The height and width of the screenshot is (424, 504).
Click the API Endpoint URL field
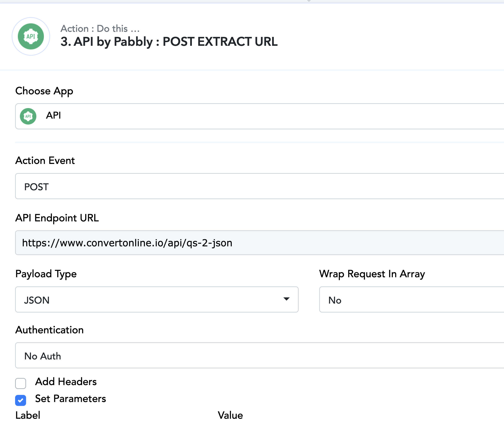click(x=260, y=243)
